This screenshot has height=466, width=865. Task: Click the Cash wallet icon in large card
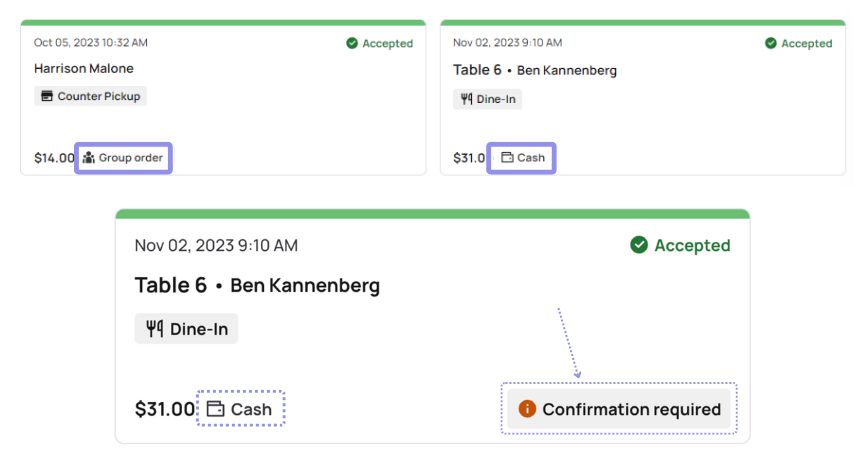tap(215, 409)
